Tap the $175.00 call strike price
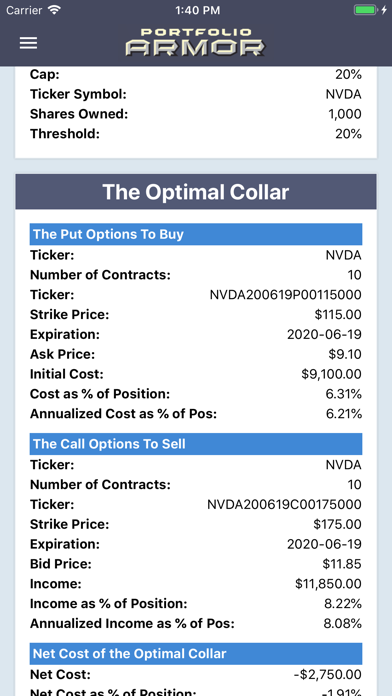Image resolution: width=392 pixels, height=696 pixels. [x=337, y=524]
